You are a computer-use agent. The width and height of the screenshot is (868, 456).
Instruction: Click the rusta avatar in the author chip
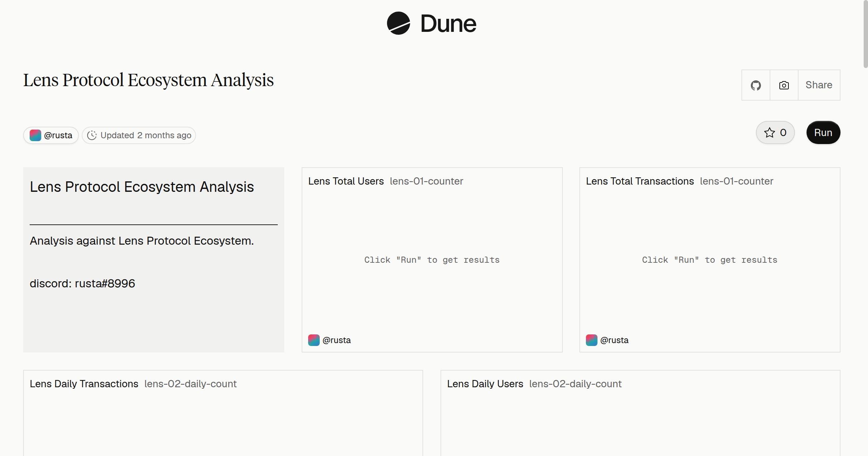point(35,135)
